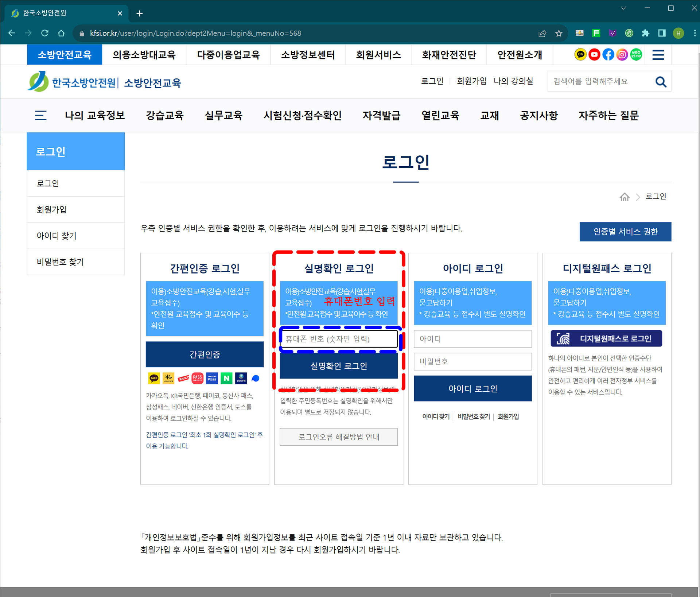Open browser extensions puzzle icon
The image size is (700, 597).
pos(646,33)
